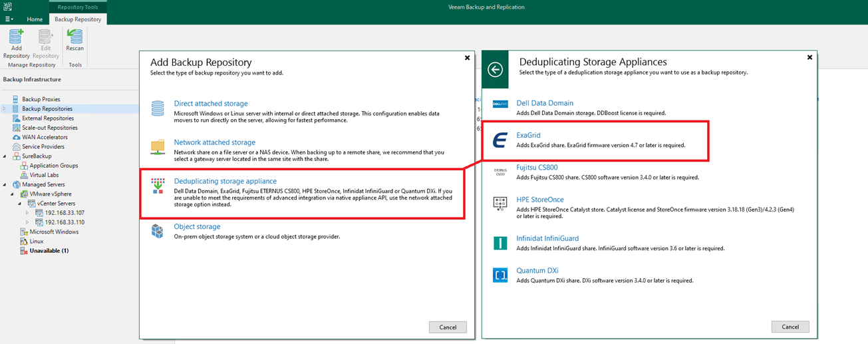
Task: Click the Veeam app icon in title bar
Action: pyautogui.click(x=8, y=7)
